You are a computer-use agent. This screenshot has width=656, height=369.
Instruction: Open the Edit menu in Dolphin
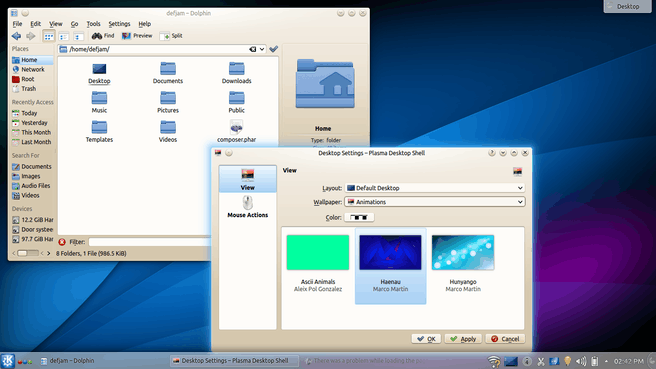point(36,24)
